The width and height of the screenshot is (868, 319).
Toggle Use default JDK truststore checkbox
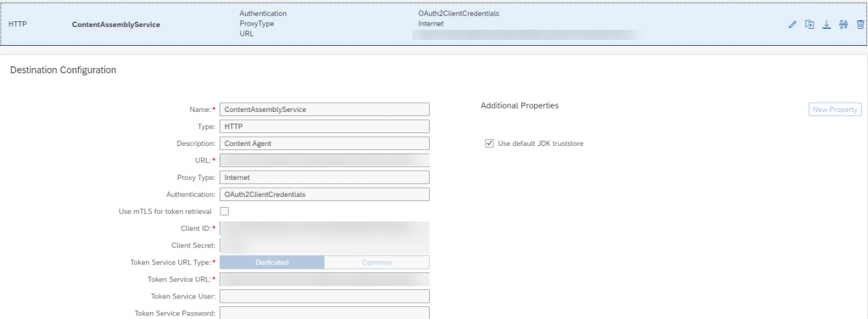[x=489, y=143]
